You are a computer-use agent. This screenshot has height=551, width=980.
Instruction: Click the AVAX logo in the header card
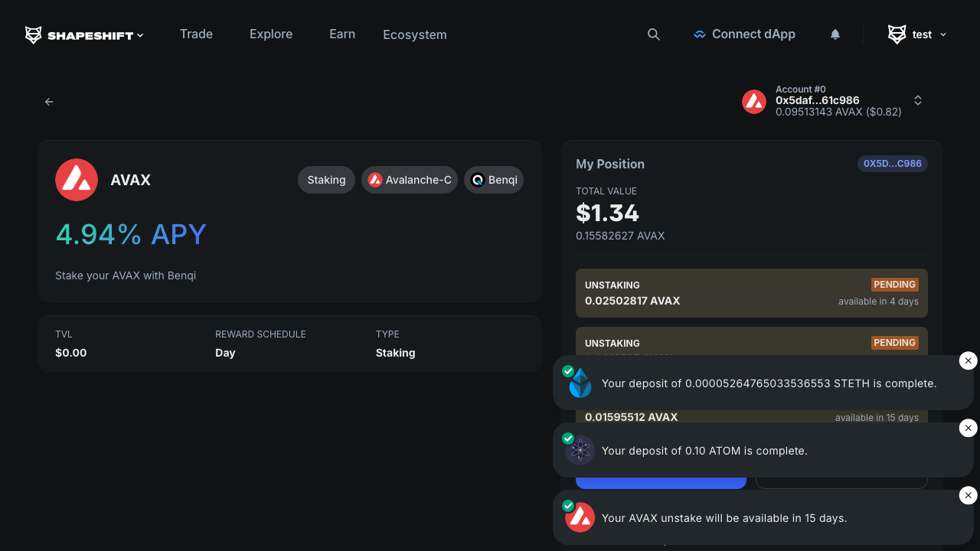point(77,180)
